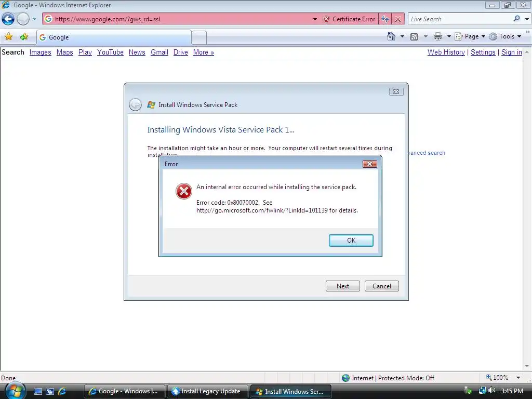532x399 pixels.
Task: Click the Certificate Error warning
Action: 349,19
